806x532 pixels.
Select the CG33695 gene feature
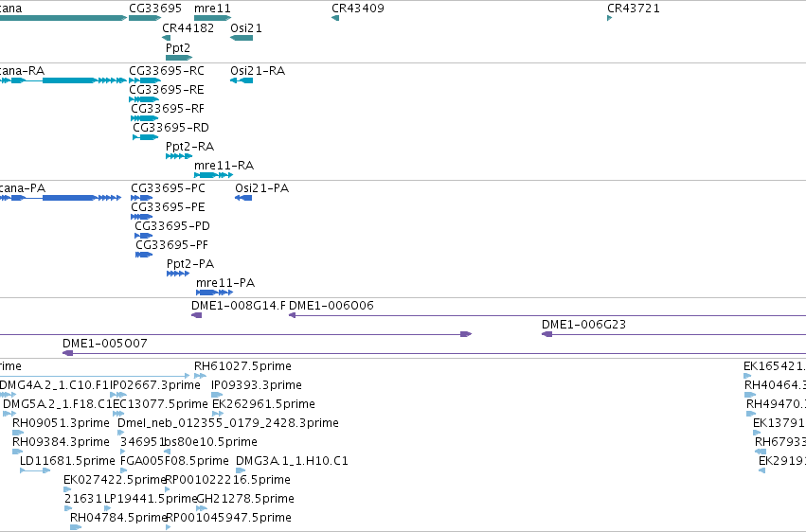point(145,18)
